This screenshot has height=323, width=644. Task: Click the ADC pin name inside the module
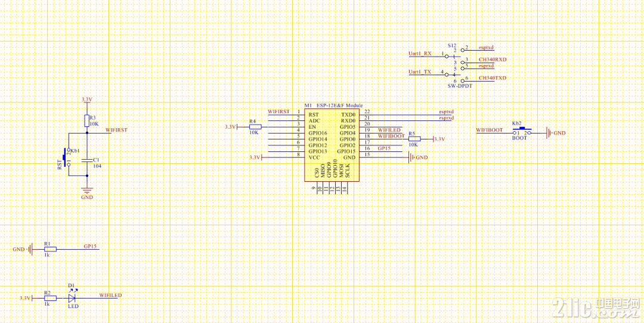pos(314,121)
